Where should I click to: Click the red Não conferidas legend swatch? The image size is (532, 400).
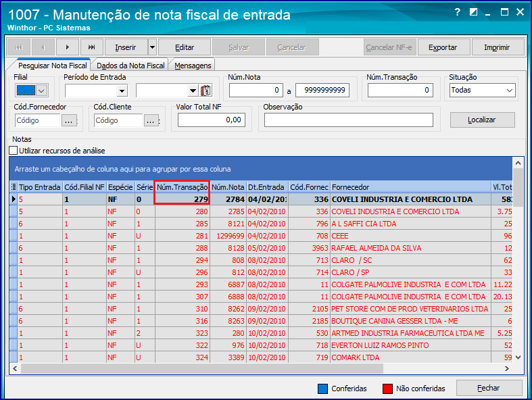pos(387,389)
